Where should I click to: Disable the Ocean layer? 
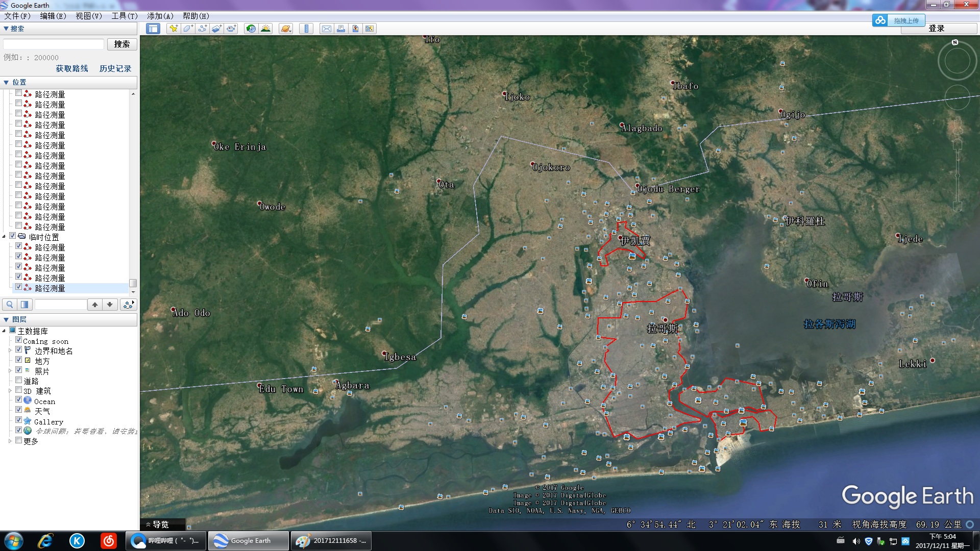[19, 400]
